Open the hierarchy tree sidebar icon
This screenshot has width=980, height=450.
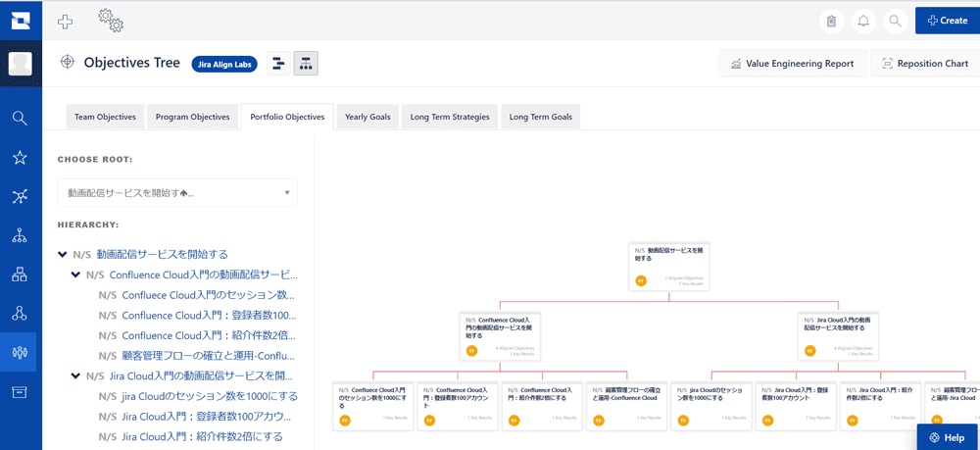20,235
